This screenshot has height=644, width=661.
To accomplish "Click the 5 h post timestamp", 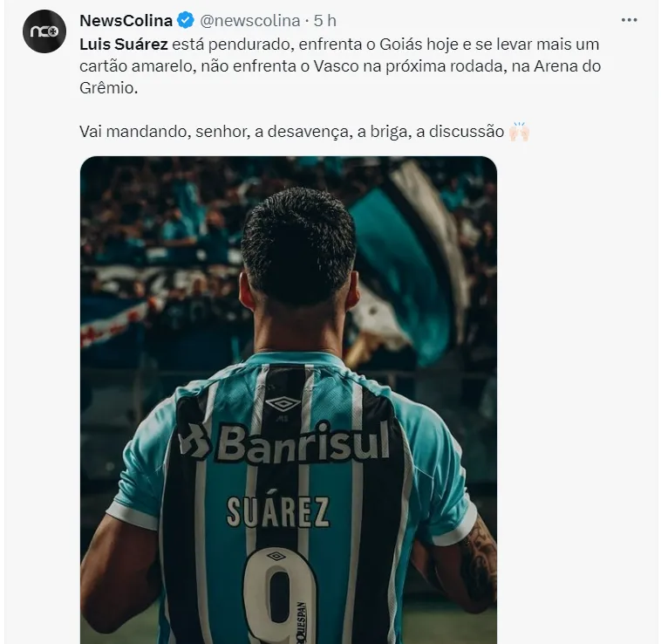I will point(324,20).
